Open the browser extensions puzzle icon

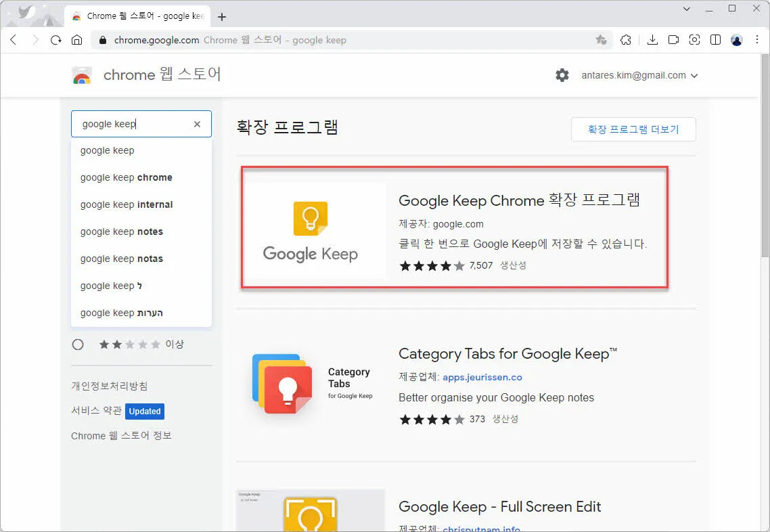point(626,40)
